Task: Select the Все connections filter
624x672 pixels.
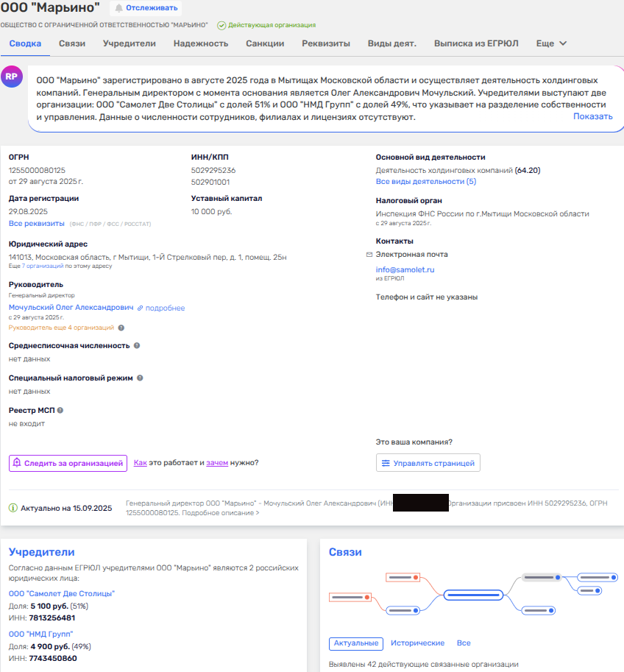Action: tap(464, 643)
